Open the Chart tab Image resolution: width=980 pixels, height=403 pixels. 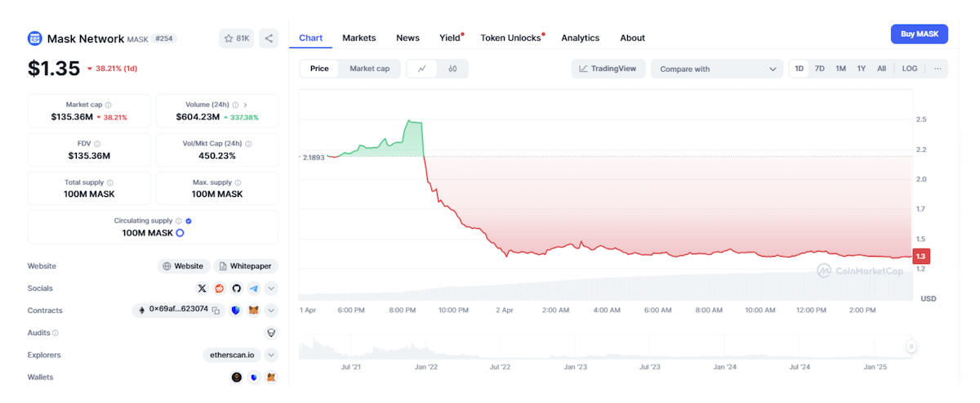311,38
